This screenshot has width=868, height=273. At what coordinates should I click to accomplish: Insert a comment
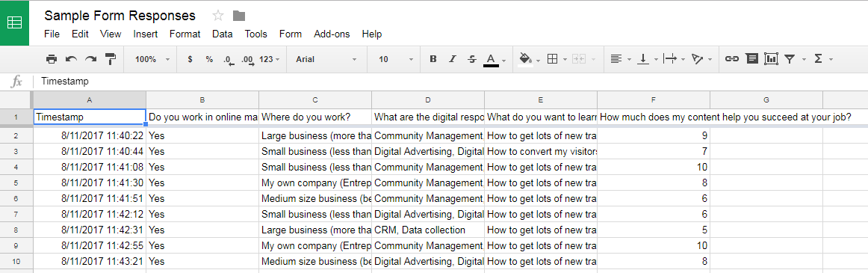pyautogui.click(x=751, y=59)
